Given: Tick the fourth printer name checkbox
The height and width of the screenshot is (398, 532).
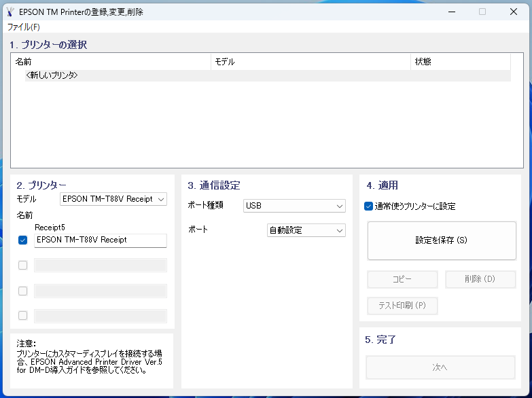Looking at the screenshot, I should (x=23, y=315).
